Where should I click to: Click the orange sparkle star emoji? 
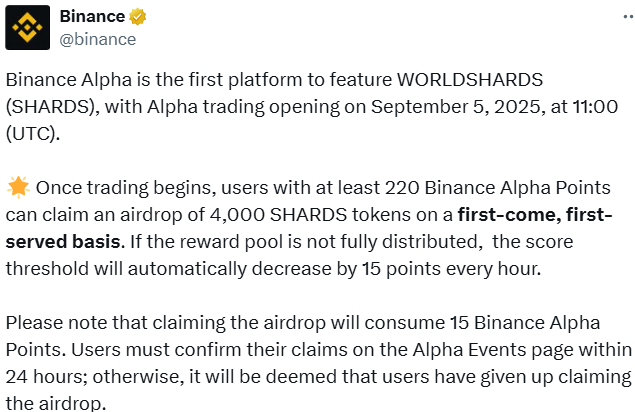tap(18, 188)
